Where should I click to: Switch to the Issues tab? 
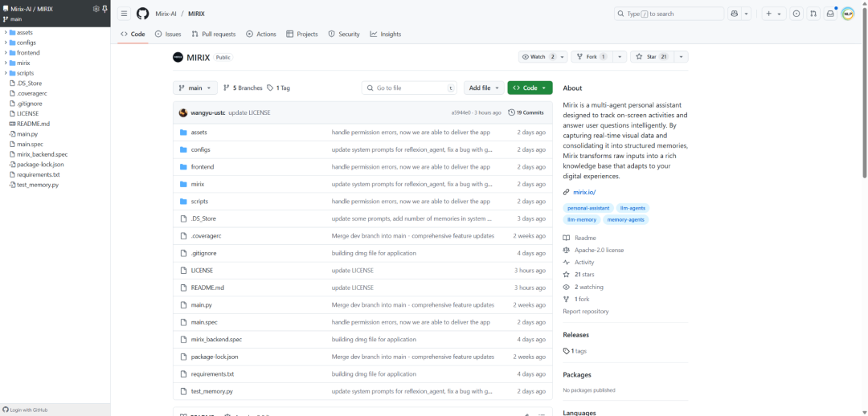pyautogui.click(x=168, y=34)
